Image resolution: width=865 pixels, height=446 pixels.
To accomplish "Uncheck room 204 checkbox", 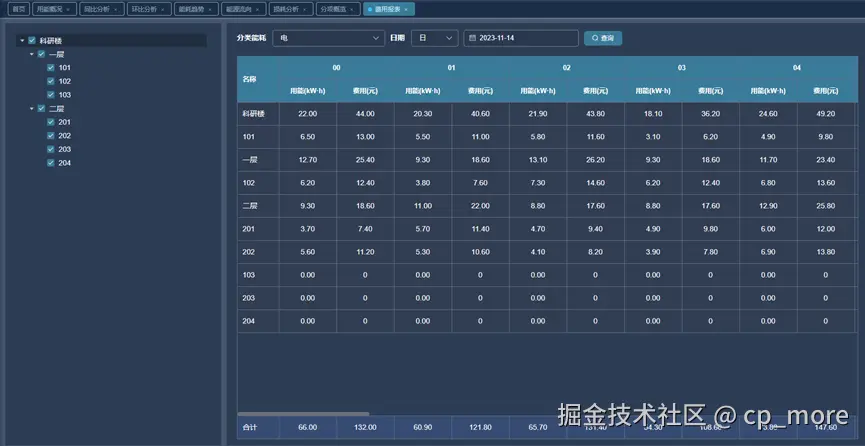I will (x=51, y=163).
